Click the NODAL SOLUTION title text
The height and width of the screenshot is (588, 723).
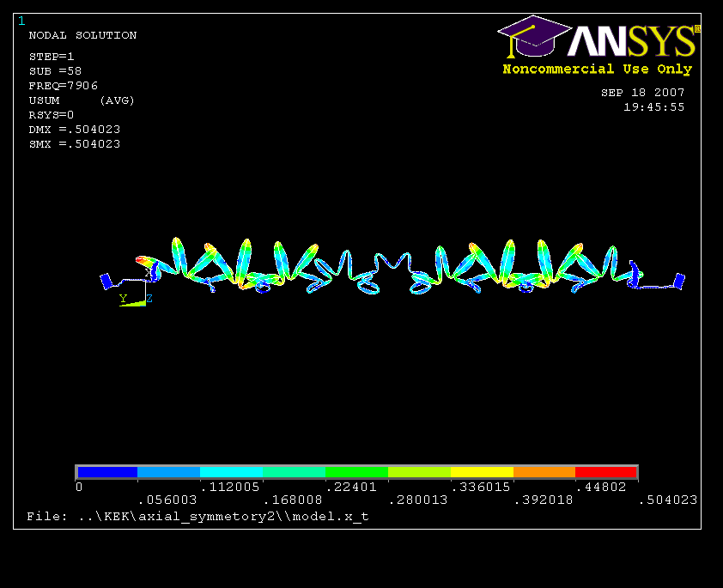pos(82,35)
